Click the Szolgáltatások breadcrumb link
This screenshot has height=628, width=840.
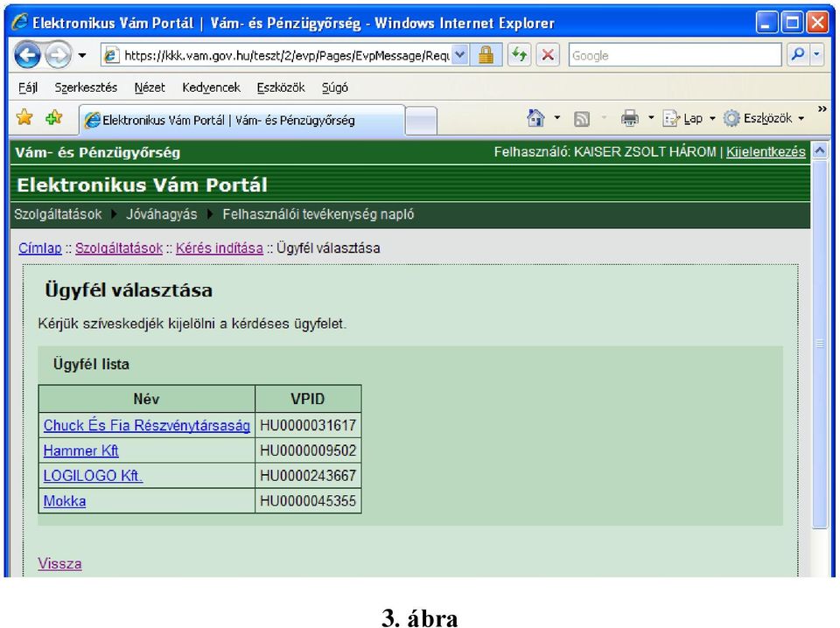(119, 248)
